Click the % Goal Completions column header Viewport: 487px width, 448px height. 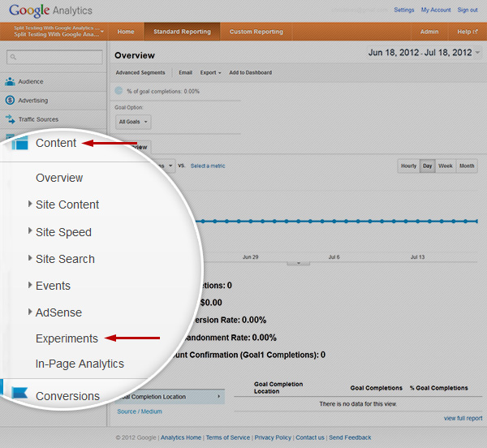439,388
